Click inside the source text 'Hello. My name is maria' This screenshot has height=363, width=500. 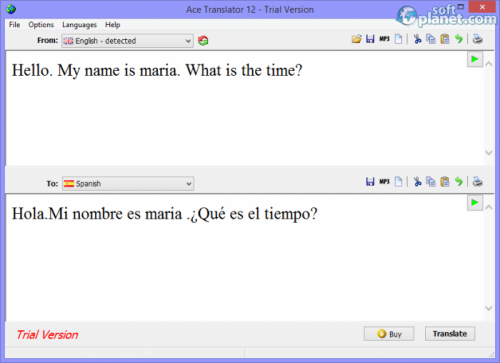click(x=96, y=71)
